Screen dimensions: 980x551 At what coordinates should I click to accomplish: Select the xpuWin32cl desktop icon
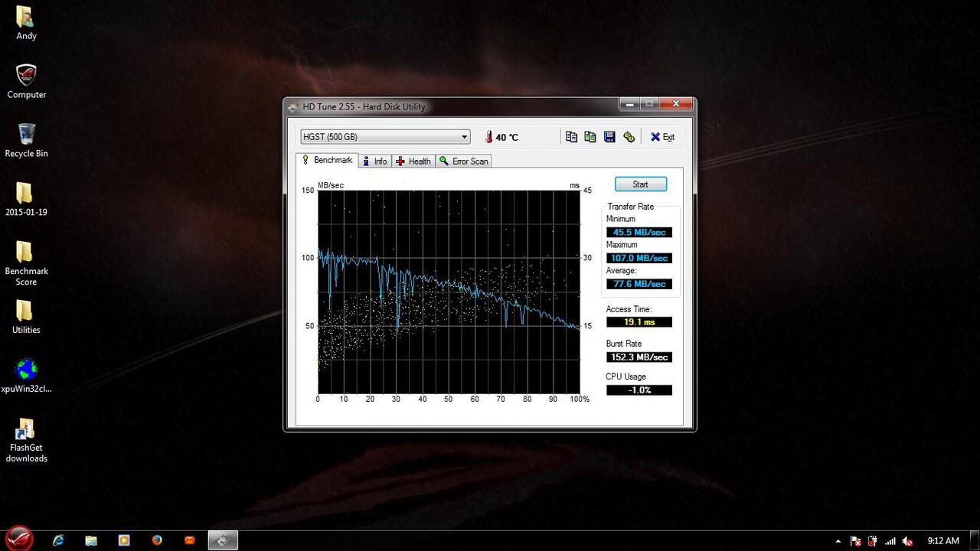click(x=26, y=376)
